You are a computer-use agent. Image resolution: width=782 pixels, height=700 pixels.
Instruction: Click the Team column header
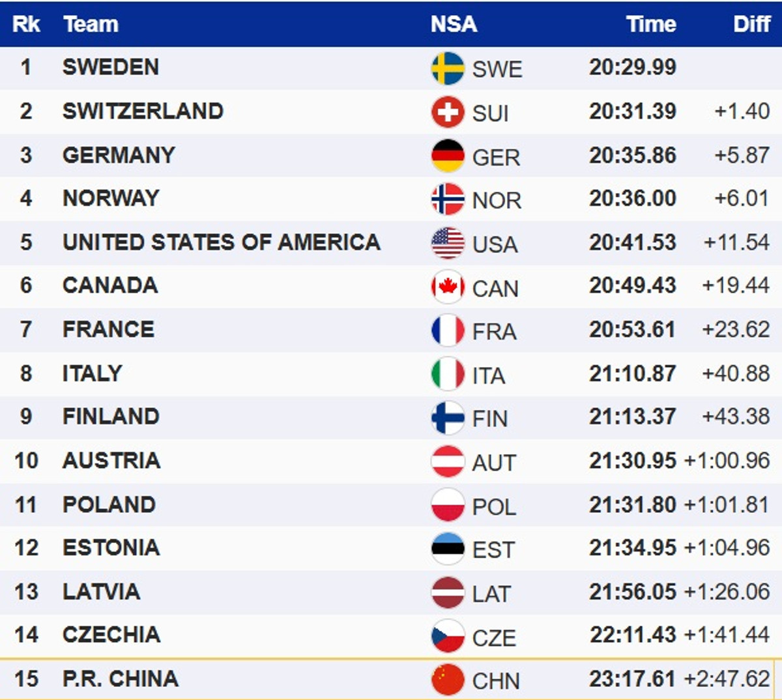tap(91, 24)
